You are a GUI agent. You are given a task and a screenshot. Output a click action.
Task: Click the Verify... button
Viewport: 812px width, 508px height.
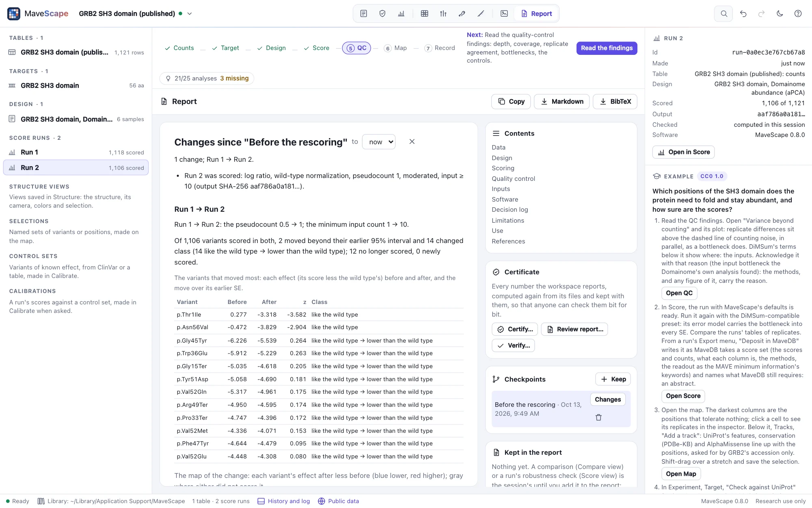pos(513,345)
